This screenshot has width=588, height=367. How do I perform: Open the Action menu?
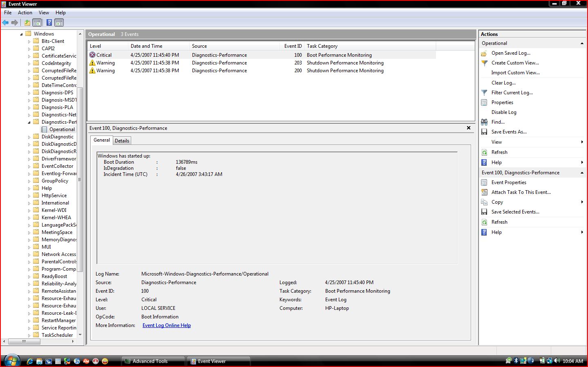(x=25, y=13)
